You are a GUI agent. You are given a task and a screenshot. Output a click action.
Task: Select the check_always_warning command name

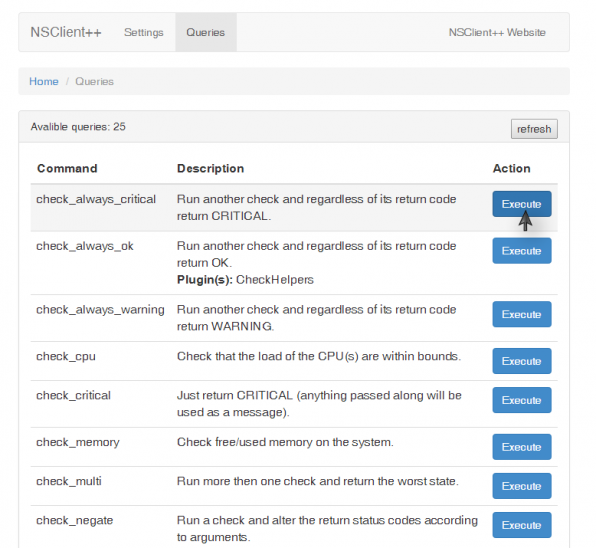pyautogui.click(x=100, y=310)
